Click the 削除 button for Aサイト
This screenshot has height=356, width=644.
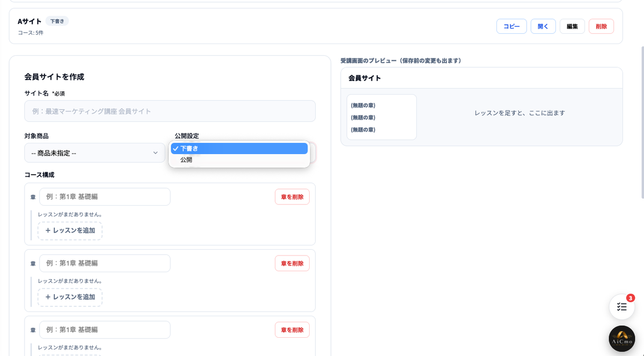601,26
